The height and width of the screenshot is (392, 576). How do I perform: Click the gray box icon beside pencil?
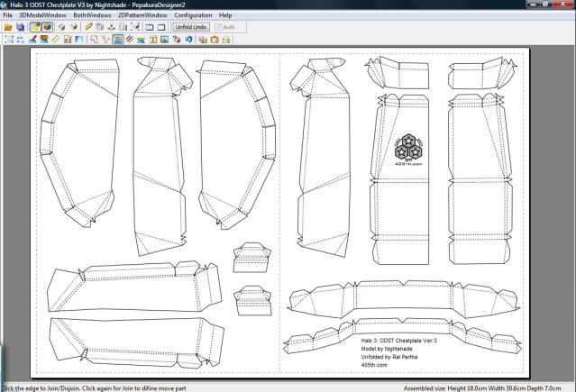pyautogui.click(x=99, y=27)
